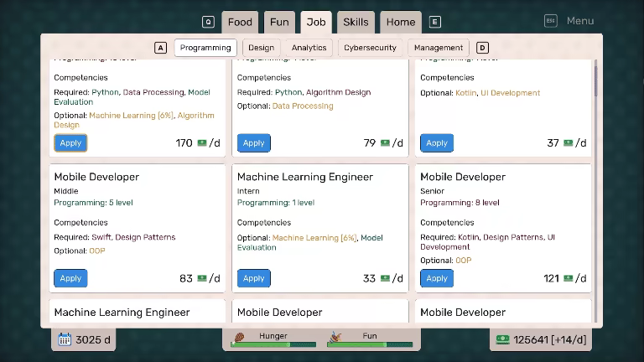Click money icon next to 170 salary

(x=201, y=142)
